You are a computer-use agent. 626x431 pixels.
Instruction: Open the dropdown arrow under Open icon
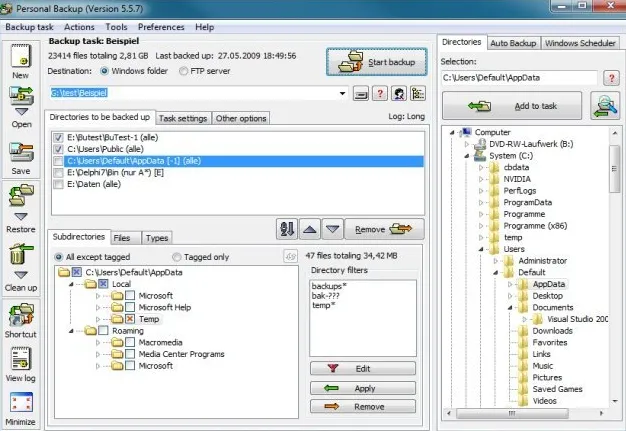[x=22, y=112]
